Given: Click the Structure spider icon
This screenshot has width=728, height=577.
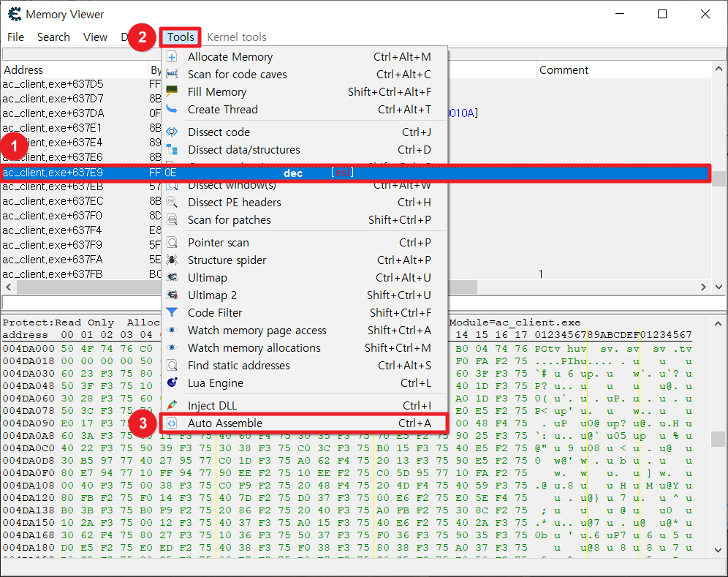Looking at the screenshot, I should pos(172,260).
